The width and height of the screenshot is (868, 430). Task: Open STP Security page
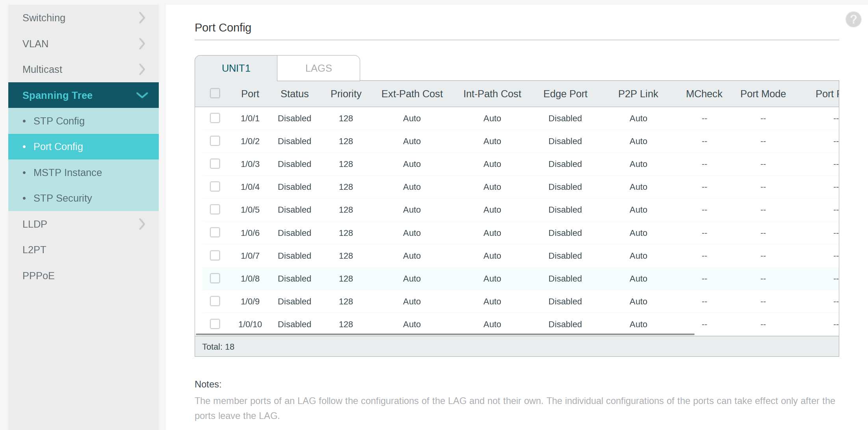tap(84, 198)
